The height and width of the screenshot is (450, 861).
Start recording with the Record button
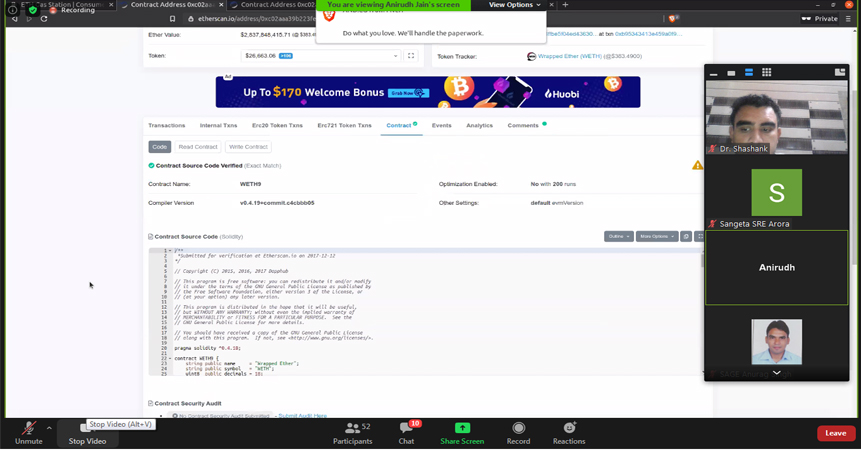pyautogui.click(x=518, y=432)
